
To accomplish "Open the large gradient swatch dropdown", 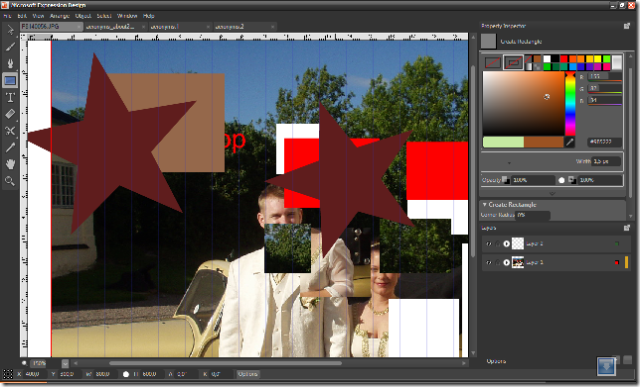I will 617,62.
